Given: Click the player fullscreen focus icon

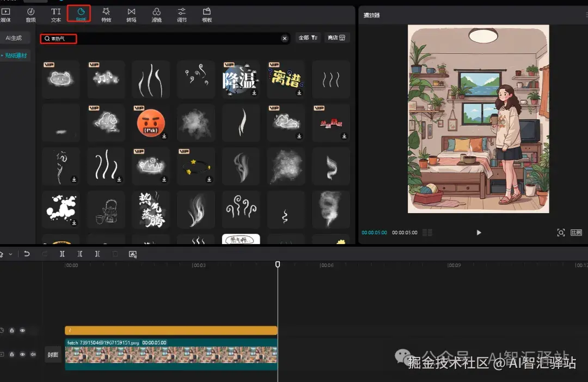Looking at the screenshot, I should [561, 233].
